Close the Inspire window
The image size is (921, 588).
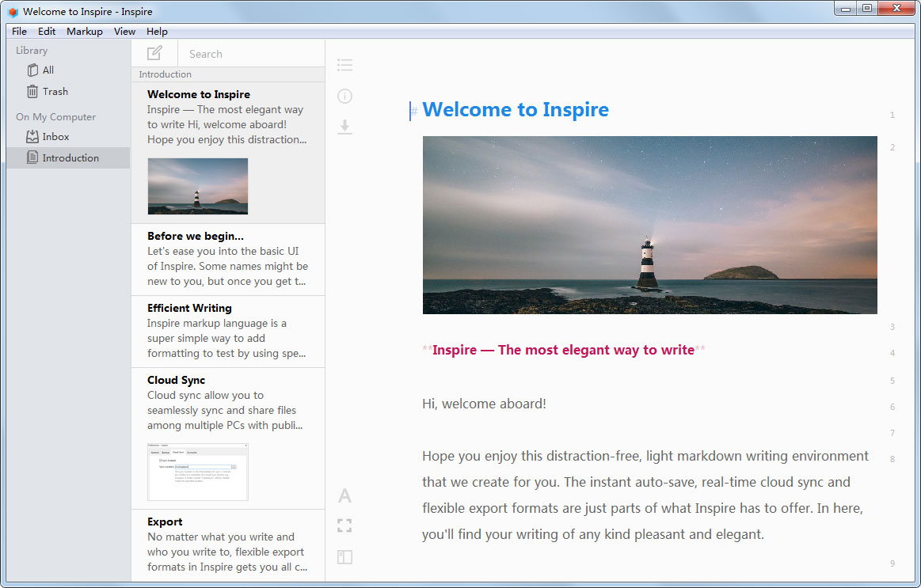coord(897,8)
